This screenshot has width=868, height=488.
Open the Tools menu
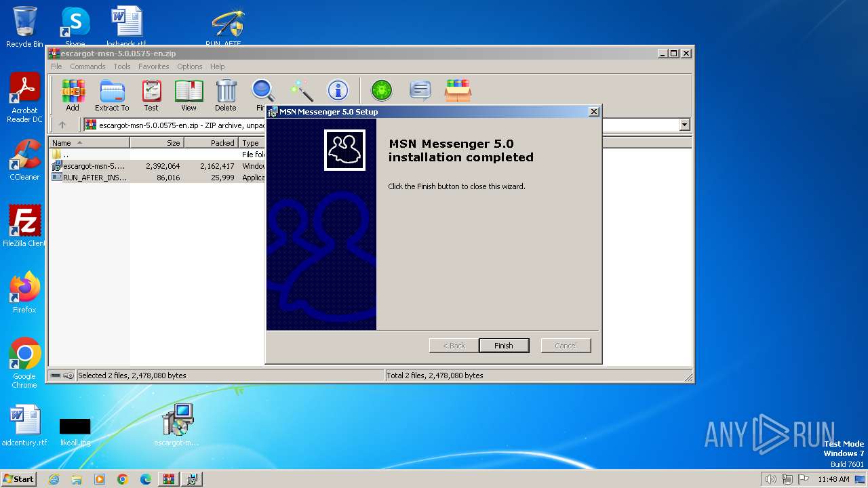[x=122, y=66]
